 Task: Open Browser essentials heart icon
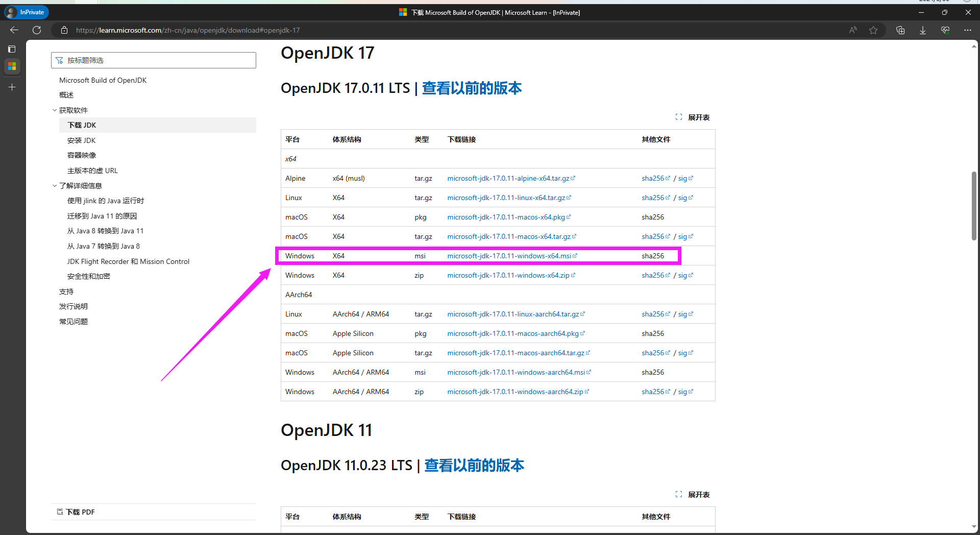tap(945, 30)
